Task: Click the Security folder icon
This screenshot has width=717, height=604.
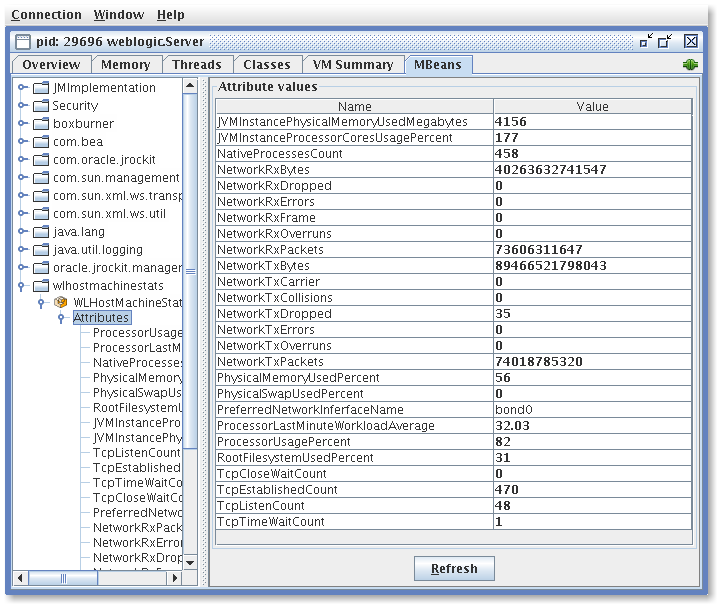Action: (41, 106)
